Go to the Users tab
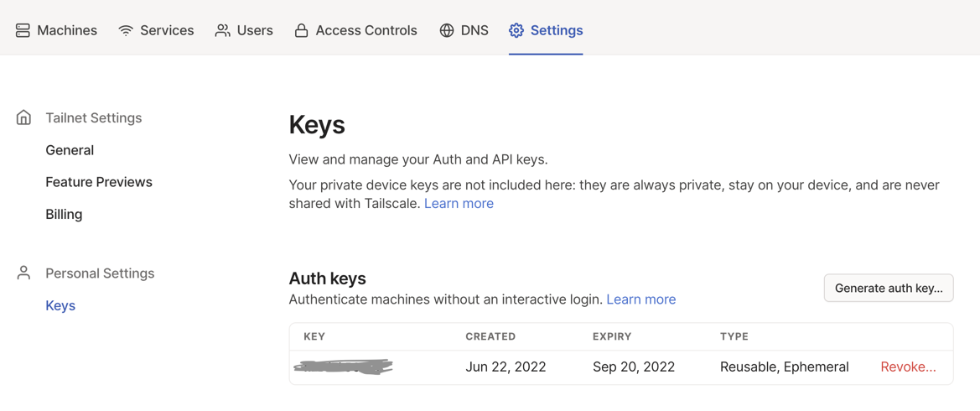Screen dimensions: 980x411 [244, 30]
